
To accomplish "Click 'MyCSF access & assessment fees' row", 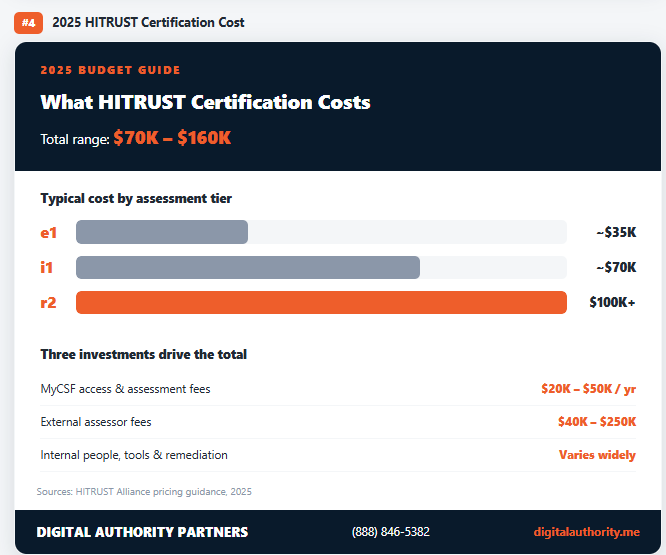I will click(x=338, y=389).
